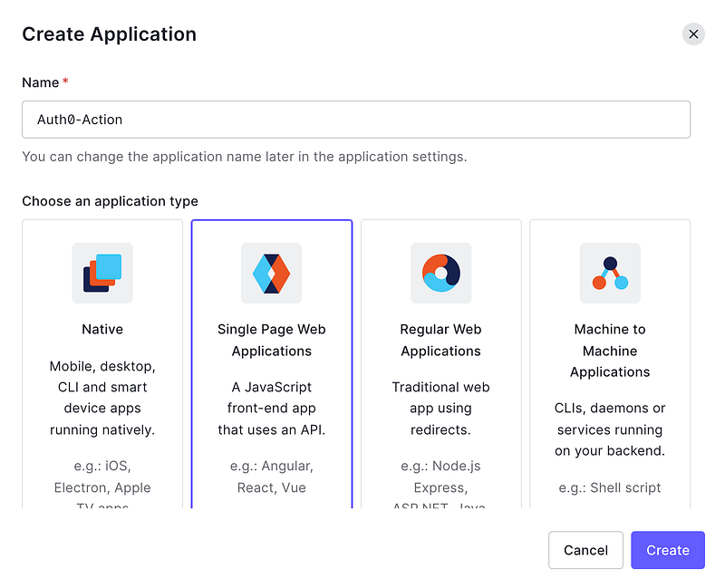Select the Machine to Machine Applications title
Image resolution: width=725 pixels, height=588 pixels.
tap(610, 351)
